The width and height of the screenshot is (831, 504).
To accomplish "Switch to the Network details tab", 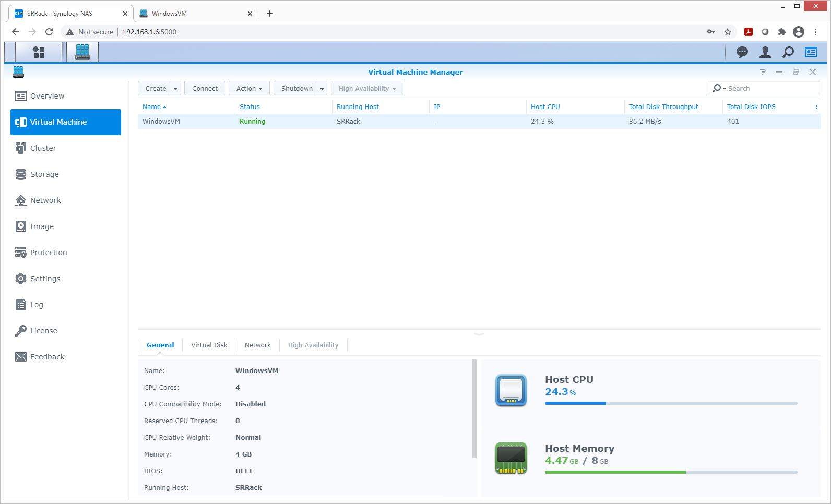I will tap(258, 345).
